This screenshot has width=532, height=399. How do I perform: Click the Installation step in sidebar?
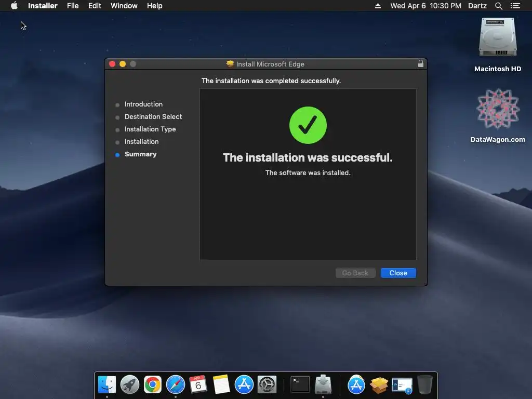(x=141, y=141)
